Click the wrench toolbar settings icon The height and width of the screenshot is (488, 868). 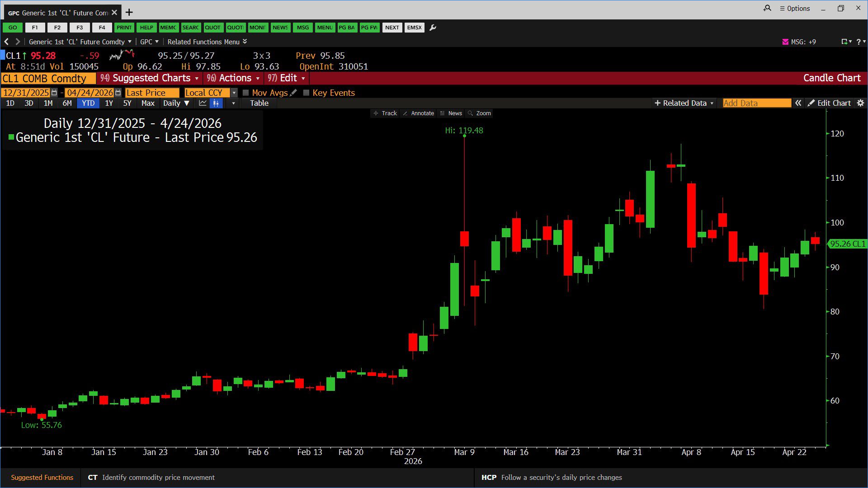pyautogui.click(x=433, y=28)
